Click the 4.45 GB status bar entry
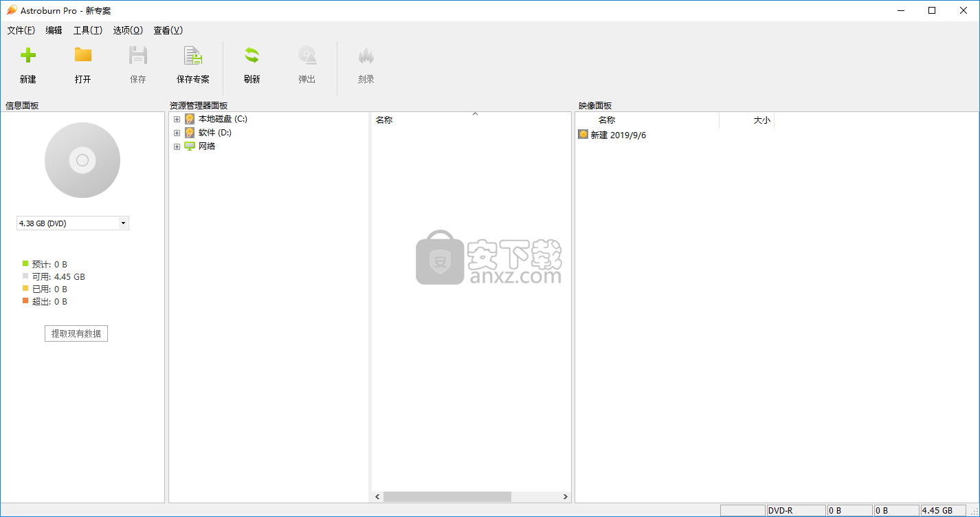Image resolution: width=980 pixels, height=517 pixels. pos(943,511)
